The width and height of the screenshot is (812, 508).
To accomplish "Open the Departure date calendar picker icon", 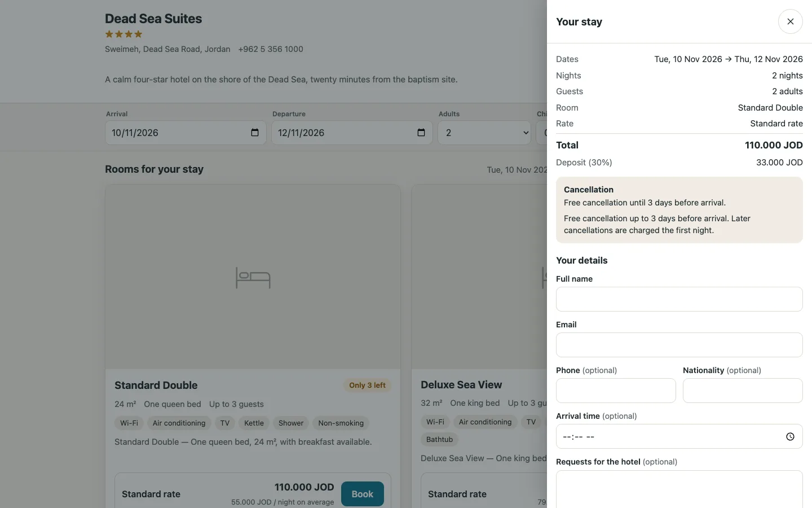I will (x=421, y=133).
